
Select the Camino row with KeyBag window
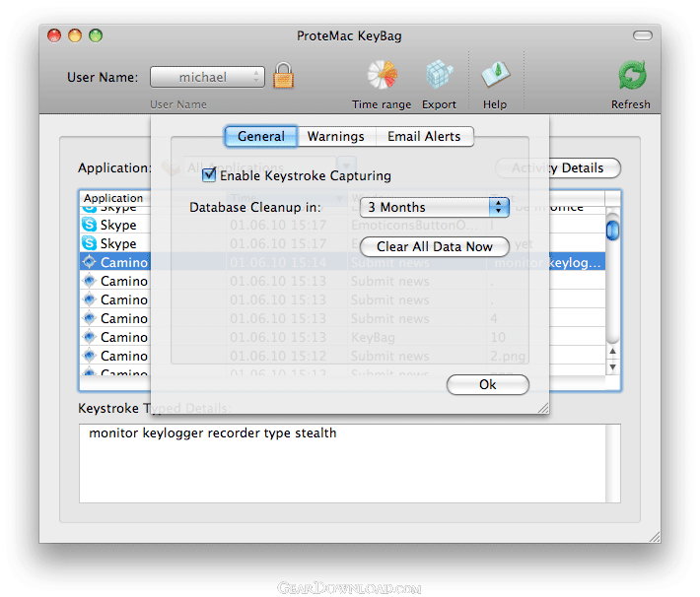[342, 337]
